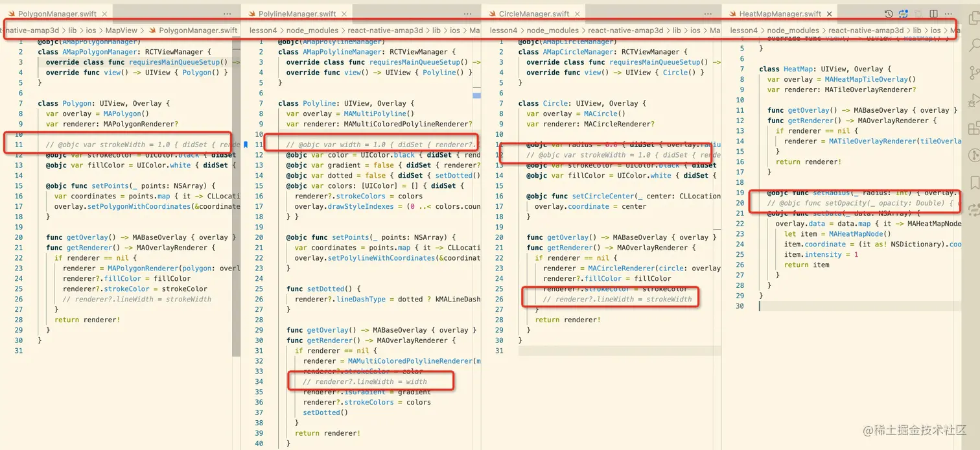980x450 pixels.
Task: Open MapView breadcrumb in PolygonManager pane
Action: tap(122, 30)
